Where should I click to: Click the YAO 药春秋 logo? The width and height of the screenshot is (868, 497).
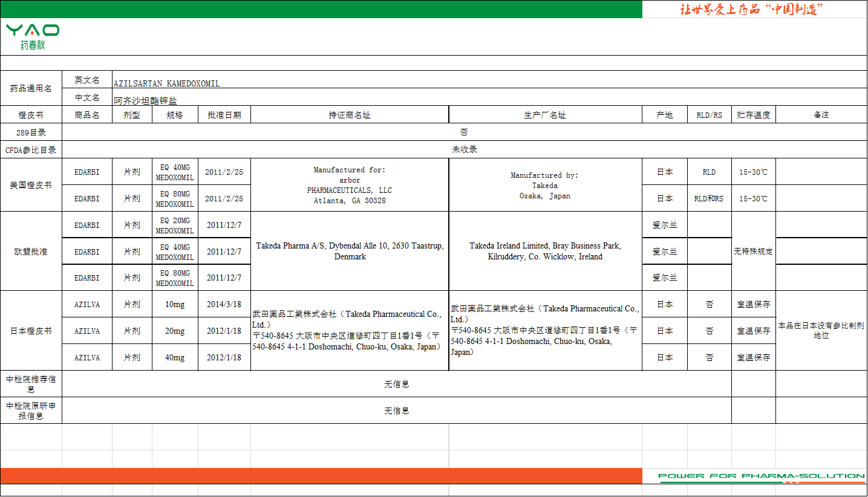pyautogui.click(x=33, y=37)
